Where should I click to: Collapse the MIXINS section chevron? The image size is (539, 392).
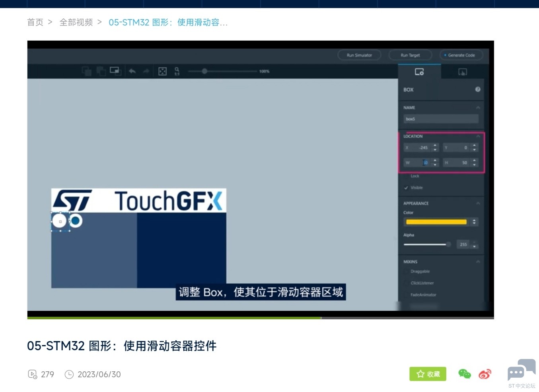tap(478, 262)
